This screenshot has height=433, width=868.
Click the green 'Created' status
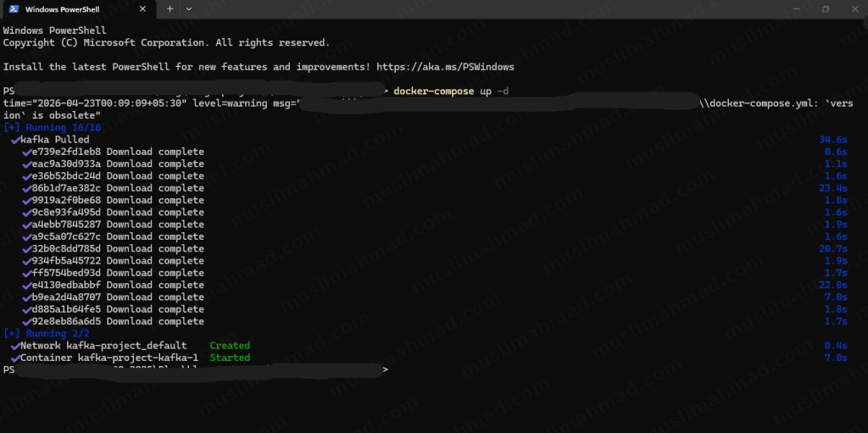[230, 346]
